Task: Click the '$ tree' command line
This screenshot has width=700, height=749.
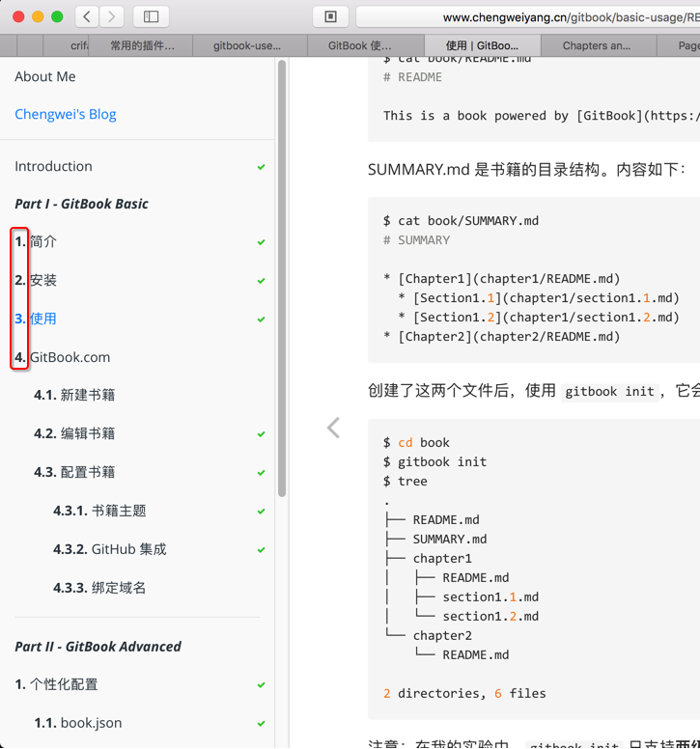Action: tap(406, 481)
